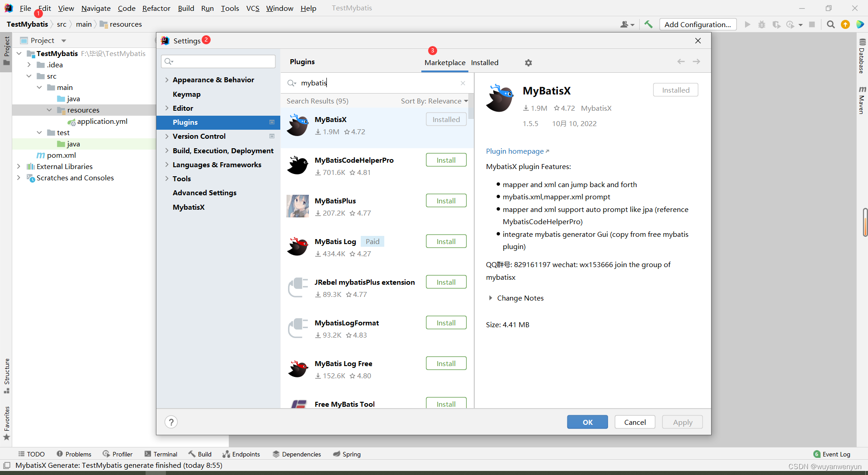This screenshot has height=475, width=868.
Task: Go back with the left arrow in Settings
Action: [681, 61]
